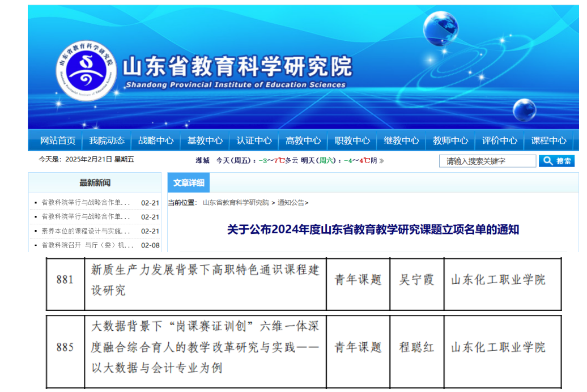Open the 基教中心 menu item
The image size is (587, 392).
click(x=205, y=140)
